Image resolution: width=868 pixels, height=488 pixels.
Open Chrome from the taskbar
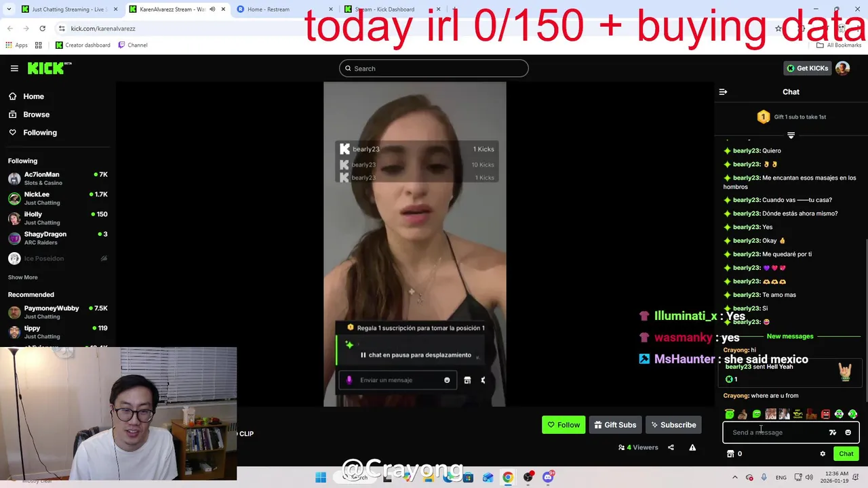coord(507,477)
